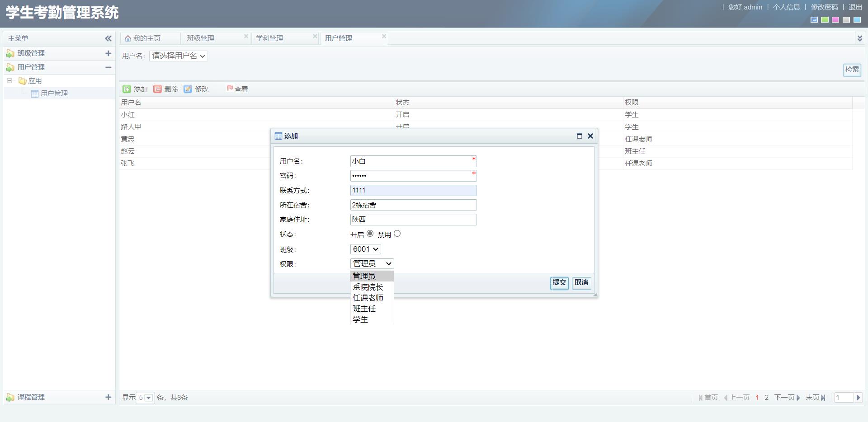This screenshot has width=868, height=422.
Task: Select the pink theme swatch
Action: pyautogui.click(x=835, y=20)
